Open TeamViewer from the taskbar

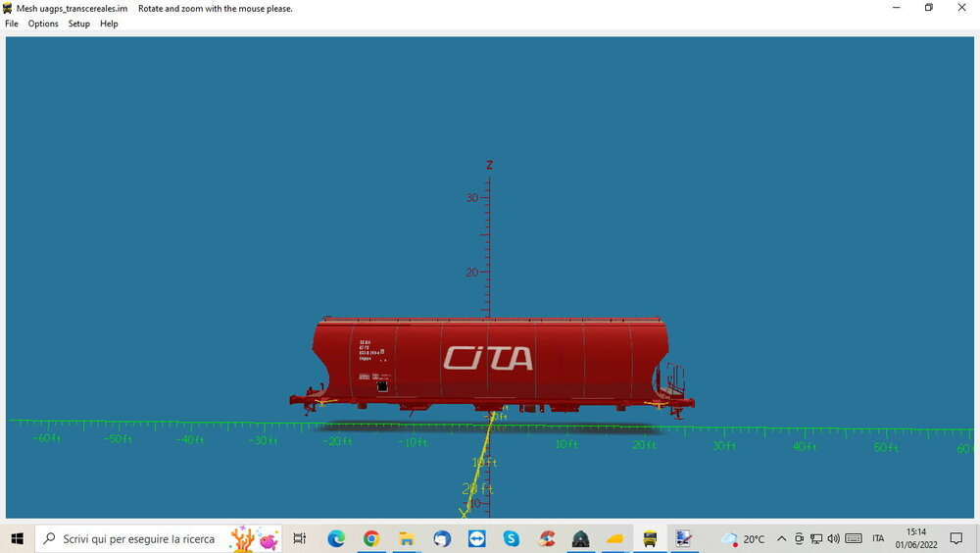click(476, 538)
